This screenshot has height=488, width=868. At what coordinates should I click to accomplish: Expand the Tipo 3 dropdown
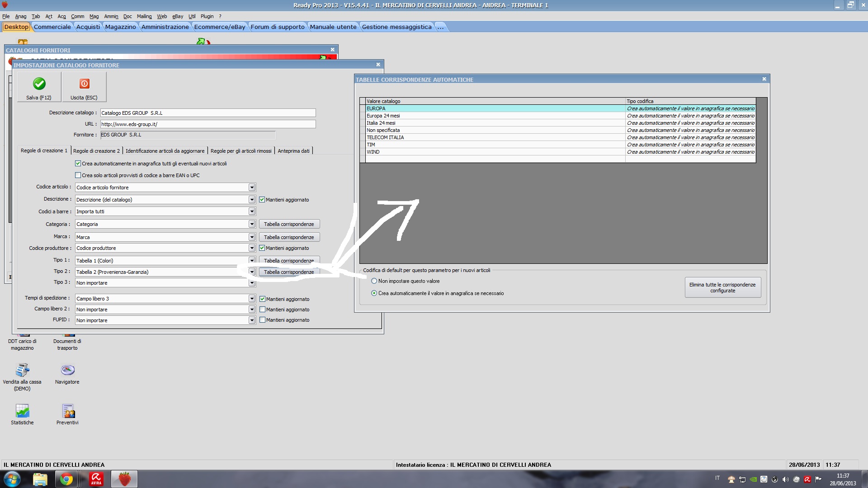(252, 283)
